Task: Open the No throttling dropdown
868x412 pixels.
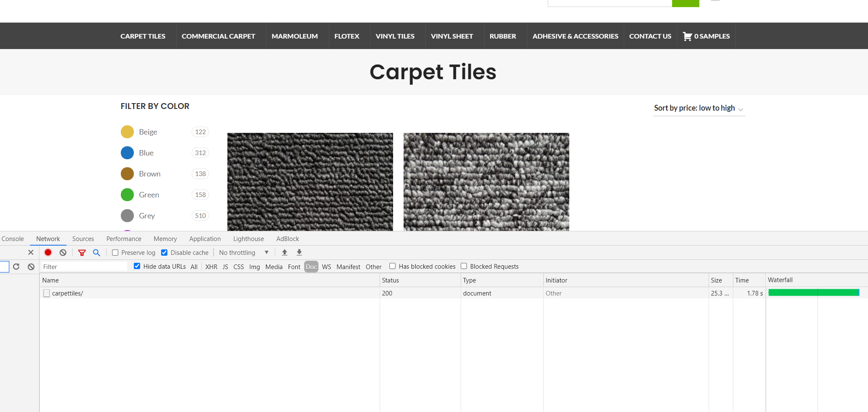Action: click(x=244, y=252)
